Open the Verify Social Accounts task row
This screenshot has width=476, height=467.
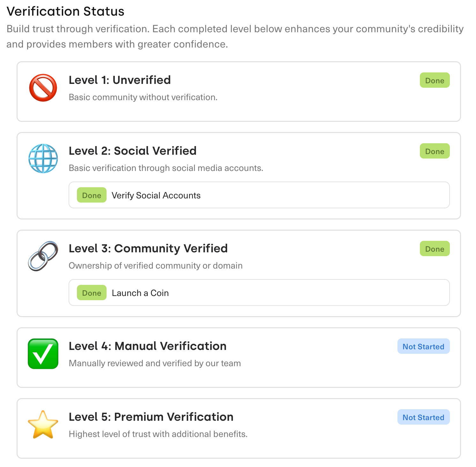coord(259,195)
